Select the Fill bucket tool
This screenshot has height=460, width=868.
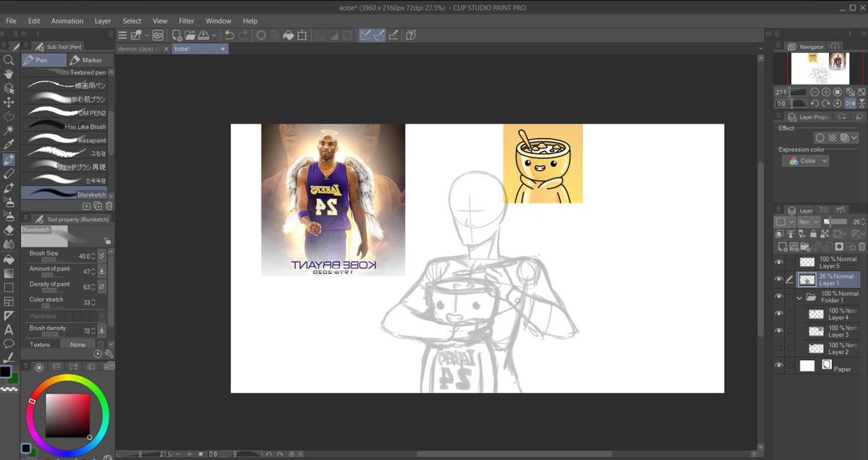click(x=9, y=259)
